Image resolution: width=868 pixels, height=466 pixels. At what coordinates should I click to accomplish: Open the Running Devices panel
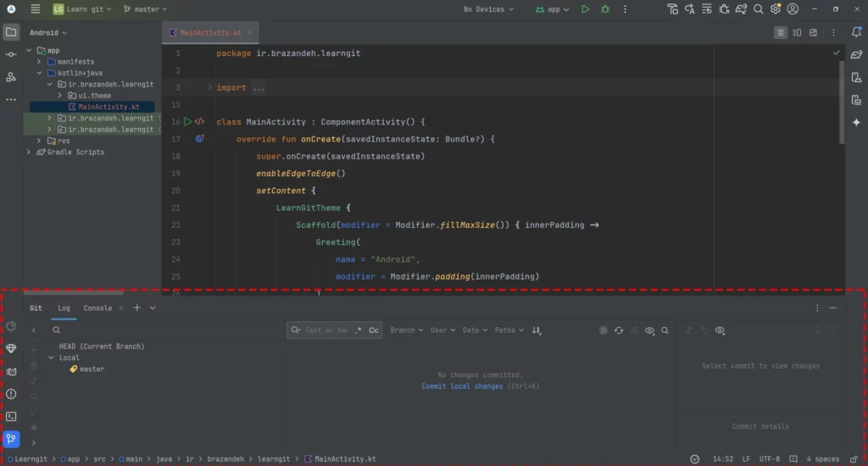pyautogui.click(x=856, y=100)
